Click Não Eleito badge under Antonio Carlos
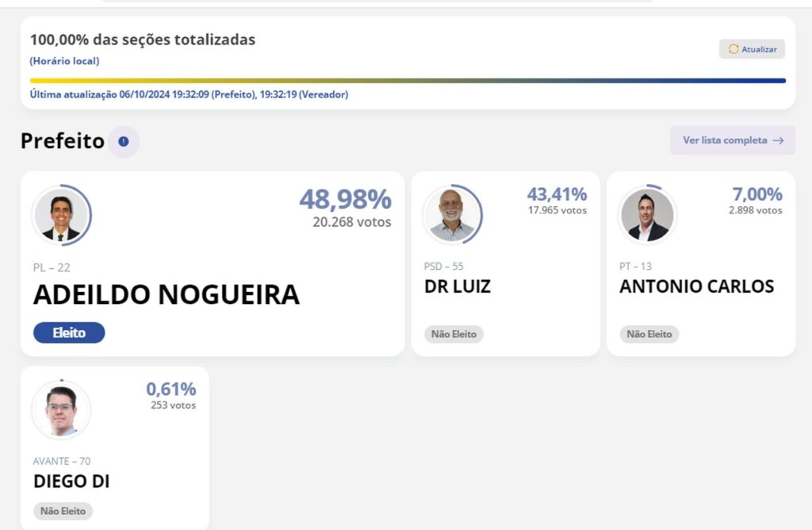Screen dimensions: 812x530 [x=649, y=334]
